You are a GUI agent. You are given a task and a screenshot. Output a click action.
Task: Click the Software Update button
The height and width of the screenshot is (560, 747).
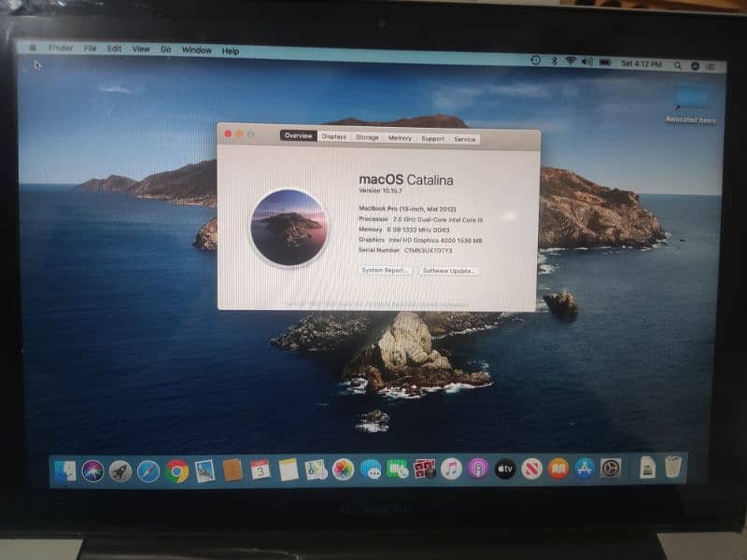pyautogui.click(x=448, y=271)
